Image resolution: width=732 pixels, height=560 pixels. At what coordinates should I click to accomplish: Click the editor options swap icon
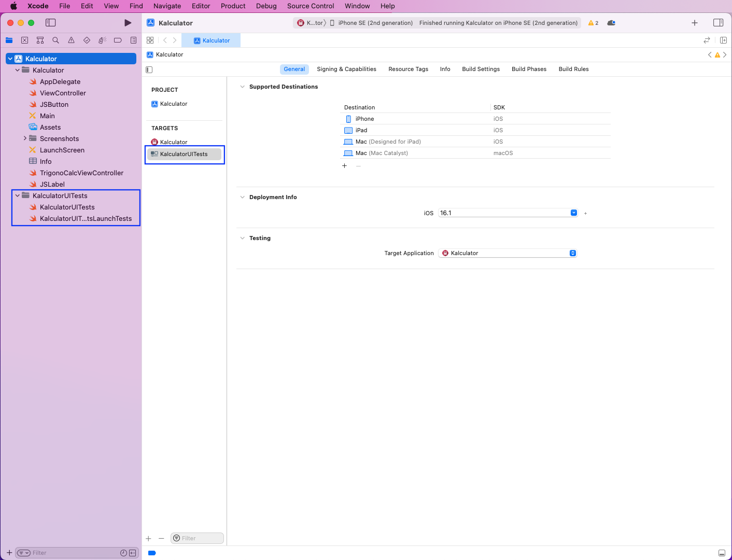(x=707, y=40)
